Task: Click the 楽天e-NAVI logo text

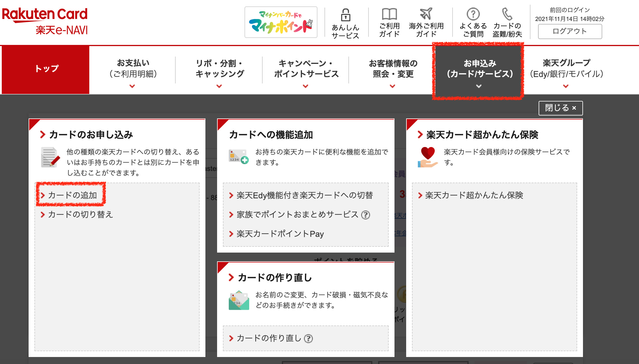Action: coord(62,30)
